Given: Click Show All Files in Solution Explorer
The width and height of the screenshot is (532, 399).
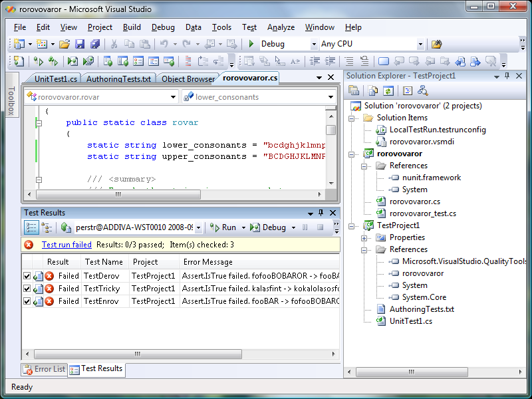Looking at the screenshot, I should 373,90.
